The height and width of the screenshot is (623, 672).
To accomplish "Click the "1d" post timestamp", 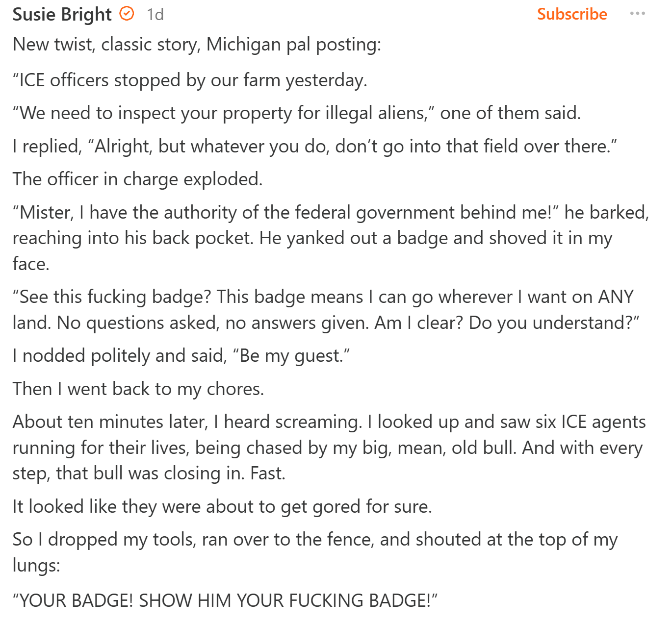I will [155, 15].
